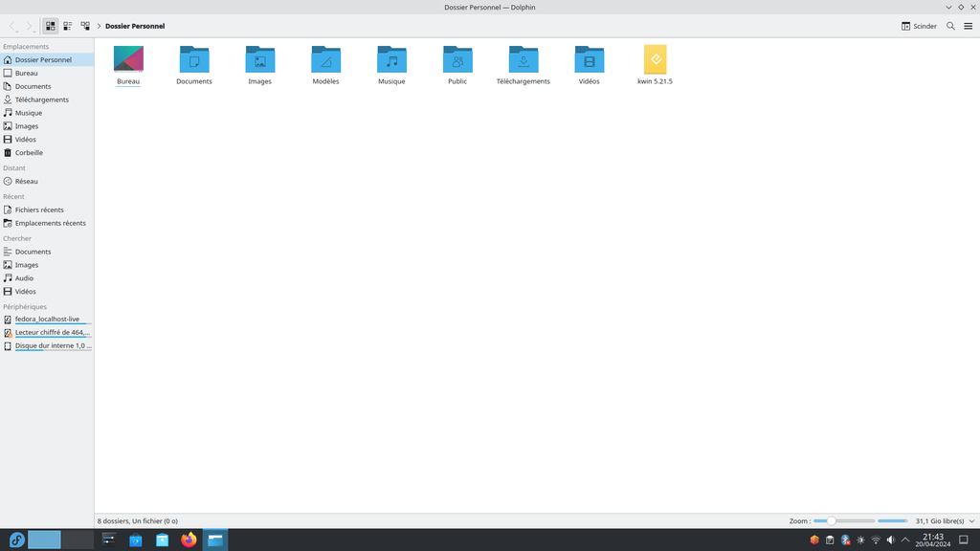Screen dimensions: 980x551
Task: Select the Téléchargements folder icon
Action: (523, 59)
